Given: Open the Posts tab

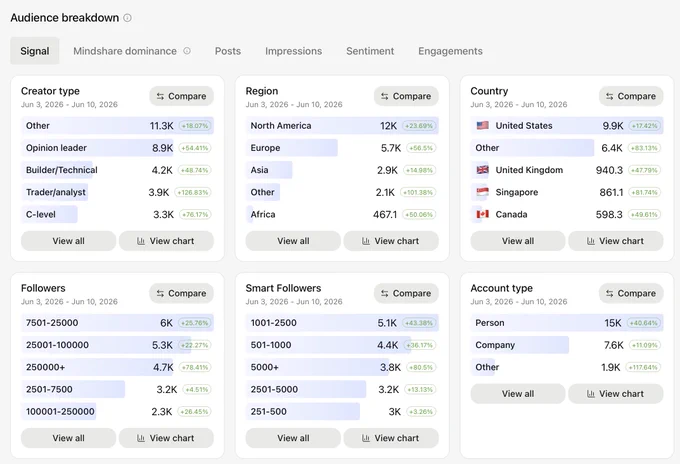Looking at the screenshot, I should 228,51.
